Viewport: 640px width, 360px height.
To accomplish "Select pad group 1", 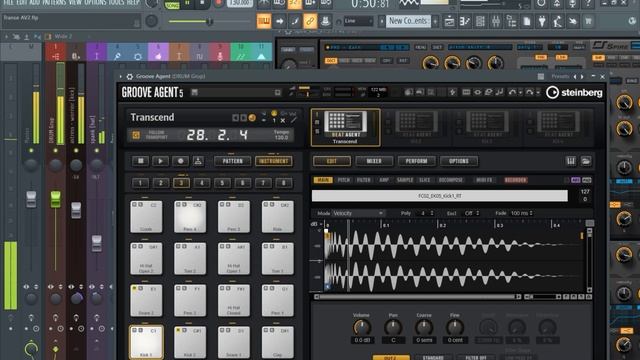I will 140,182.
